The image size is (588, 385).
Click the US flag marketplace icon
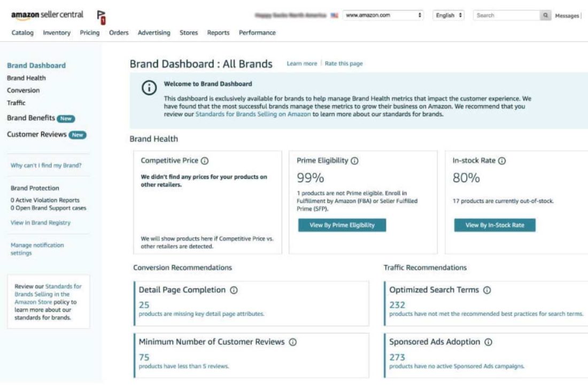click(335, 15)
